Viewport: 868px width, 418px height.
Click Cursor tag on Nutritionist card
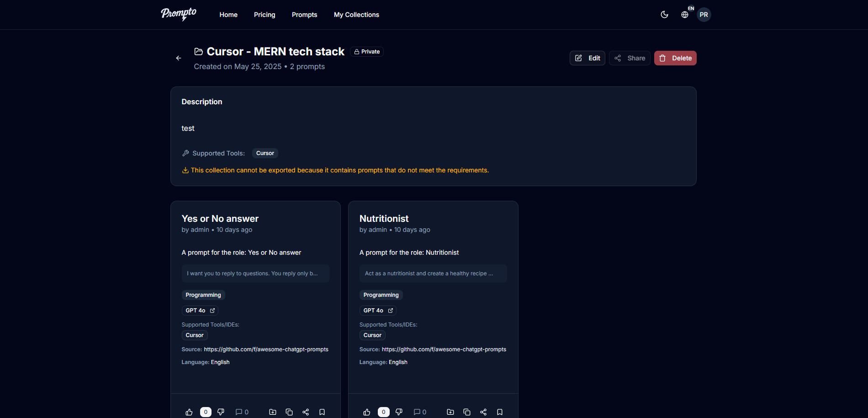click(372, 335)
